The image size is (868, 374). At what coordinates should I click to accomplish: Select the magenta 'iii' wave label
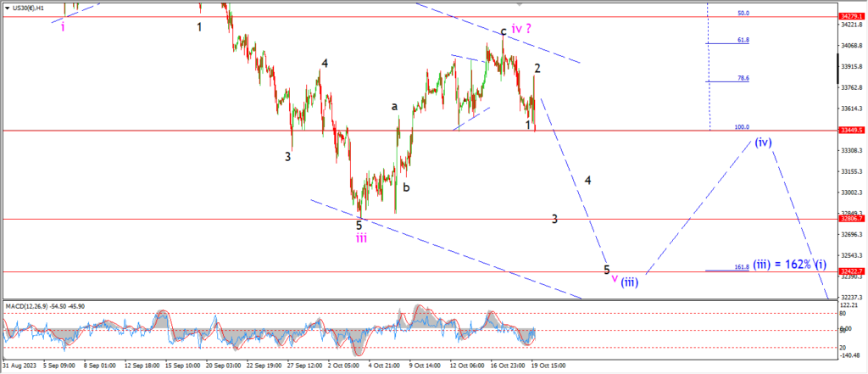point(361,238)
